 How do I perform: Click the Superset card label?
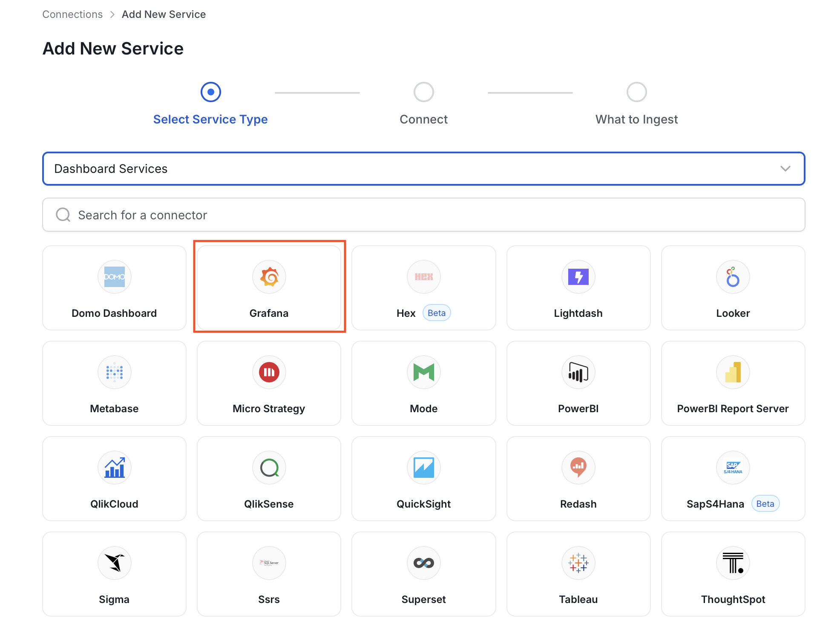424,600
